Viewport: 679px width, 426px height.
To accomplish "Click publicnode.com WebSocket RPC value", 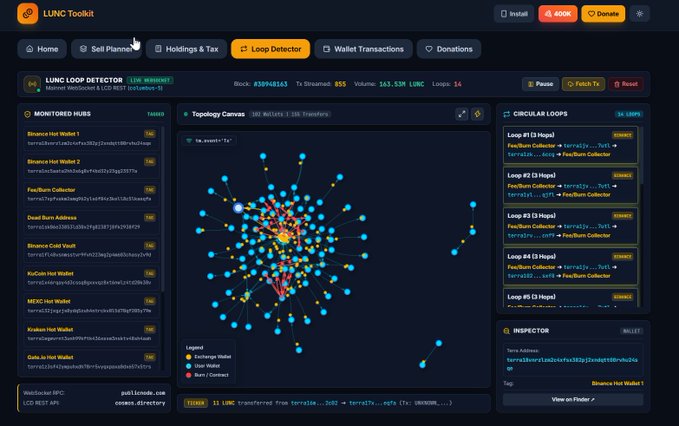I will click(x=143, y=393).
